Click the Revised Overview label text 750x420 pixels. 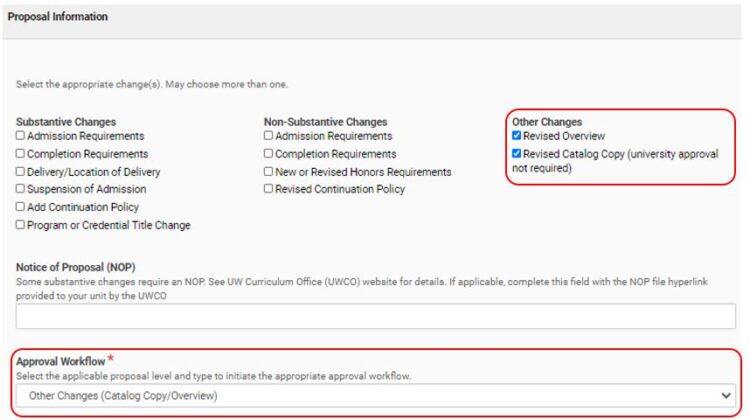click(564, 136)
